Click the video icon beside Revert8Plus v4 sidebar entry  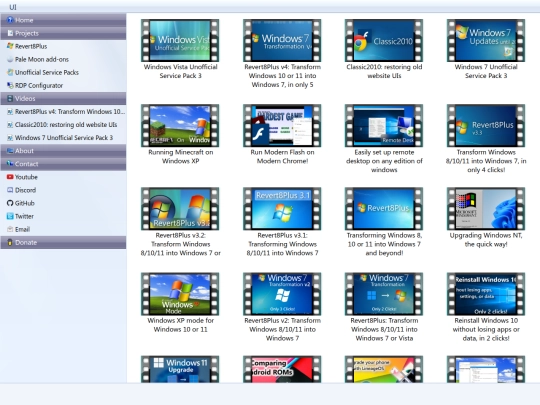click(x=10, y=112)
